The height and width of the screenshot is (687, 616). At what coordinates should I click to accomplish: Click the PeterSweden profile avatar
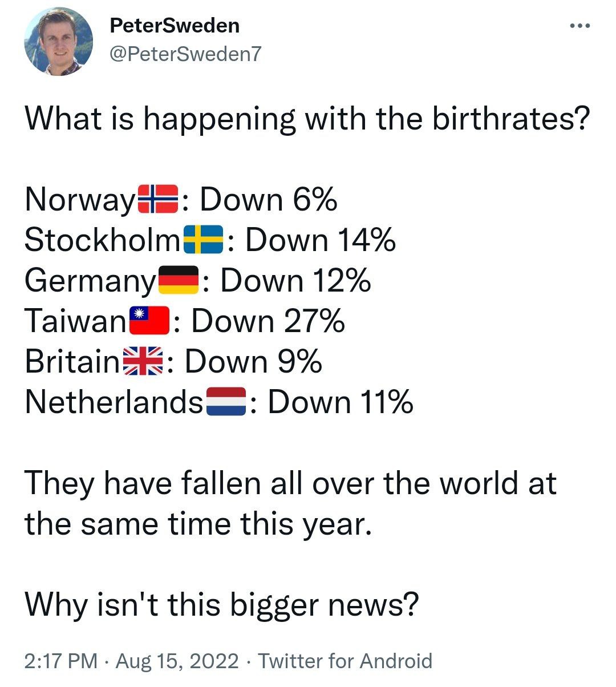point(58,42)
